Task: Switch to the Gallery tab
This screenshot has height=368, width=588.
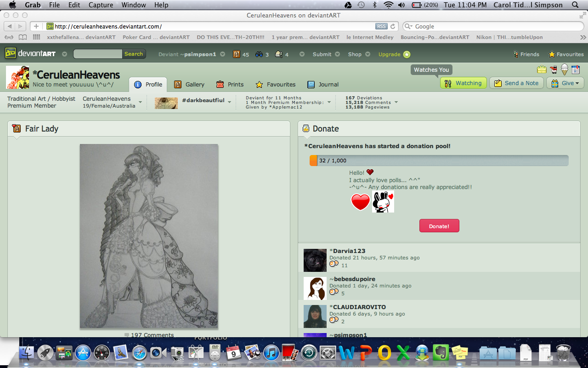Action: click(189, 84)
